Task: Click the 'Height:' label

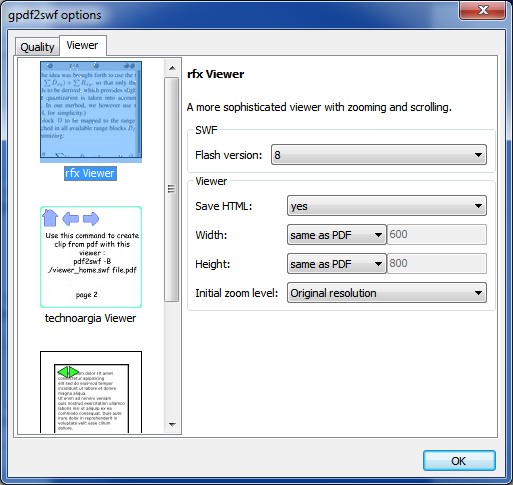Action: point(213,264)
